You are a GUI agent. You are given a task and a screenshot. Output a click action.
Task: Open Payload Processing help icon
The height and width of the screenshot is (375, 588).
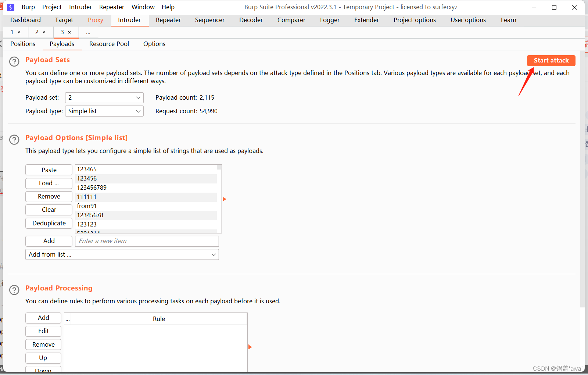[14, 290]
